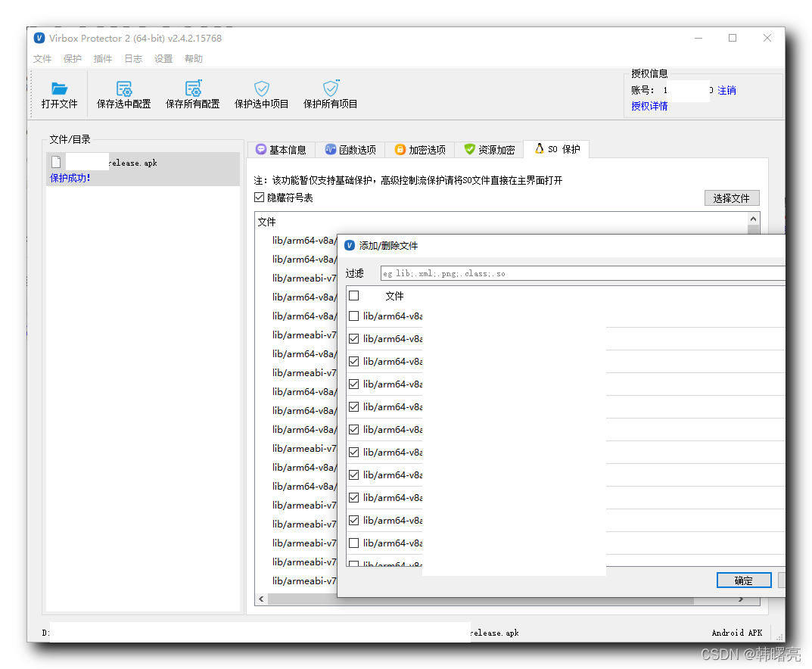Check the first lib/arm64-v8a row in dialog
The image size is (812, 669).
pos(354,316)
